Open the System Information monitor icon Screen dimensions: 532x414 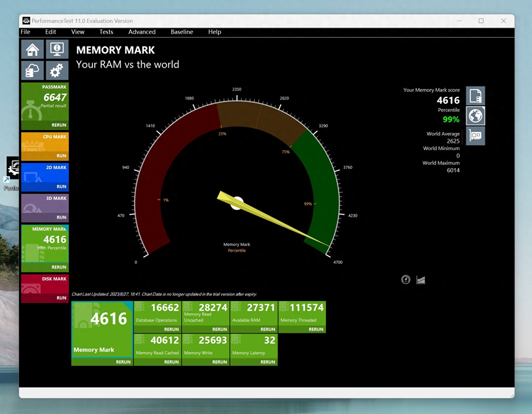57,49
